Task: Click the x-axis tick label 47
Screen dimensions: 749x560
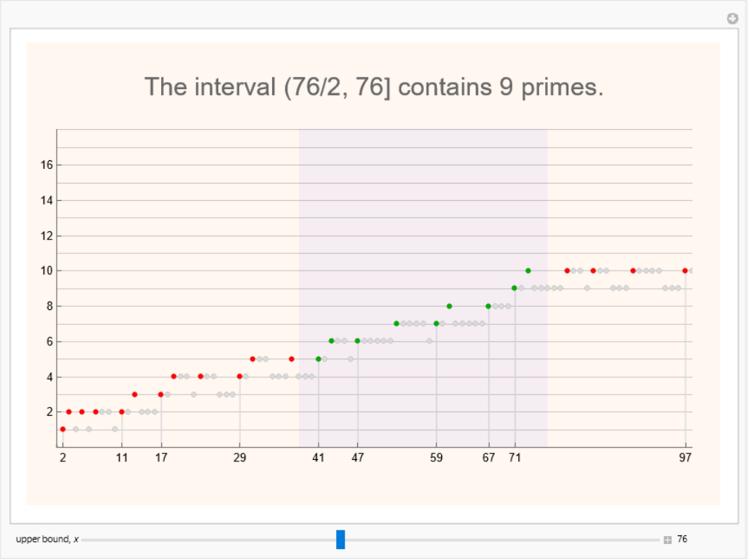Action: pos(357,458)
